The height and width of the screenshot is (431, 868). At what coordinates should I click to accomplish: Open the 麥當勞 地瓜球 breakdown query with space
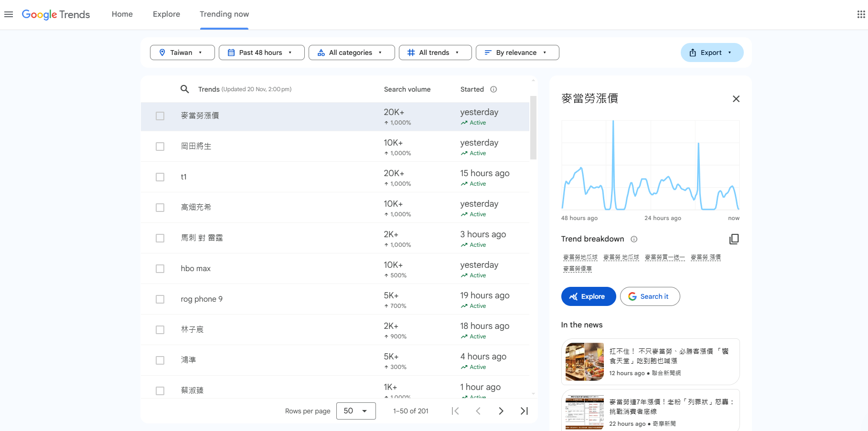coord(621,257)
